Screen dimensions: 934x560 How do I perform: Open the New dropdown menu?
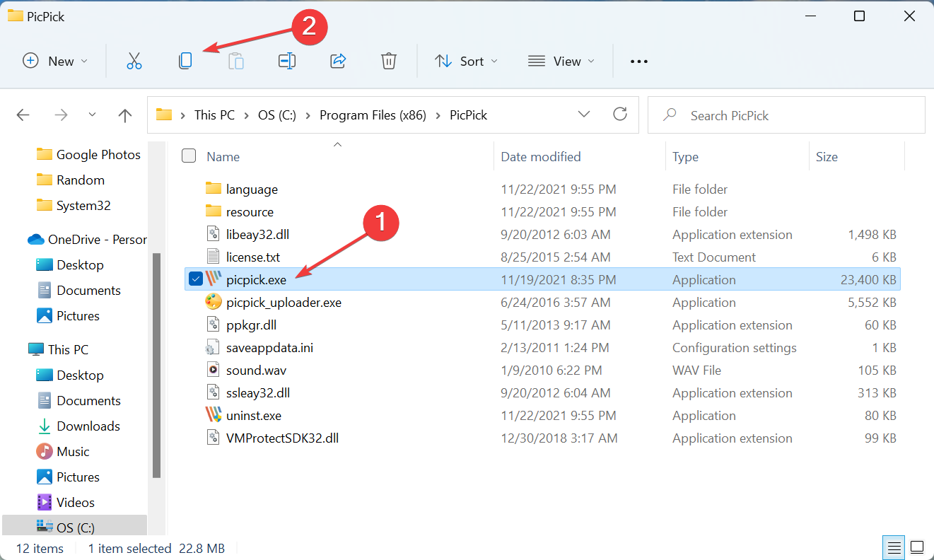(x=56, y=62)
